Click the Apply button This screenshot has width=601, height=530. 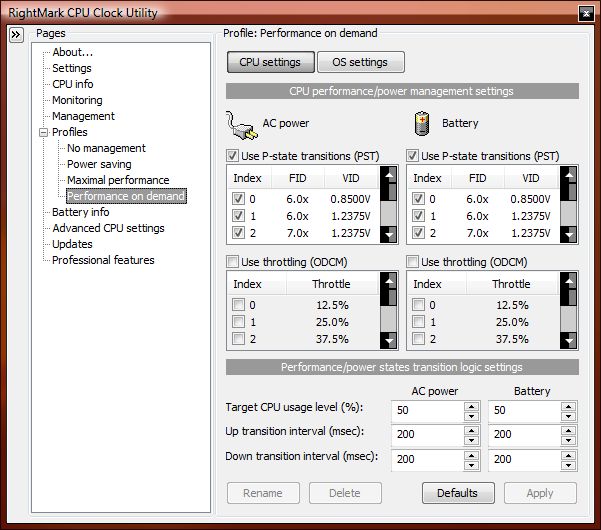tap(540, 493)
